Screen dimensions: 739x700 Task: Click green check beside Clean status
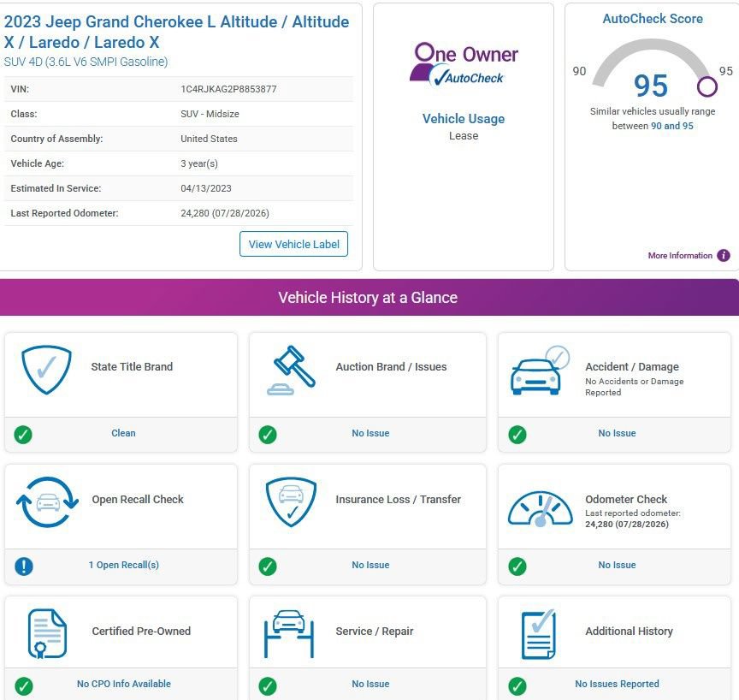23,434
